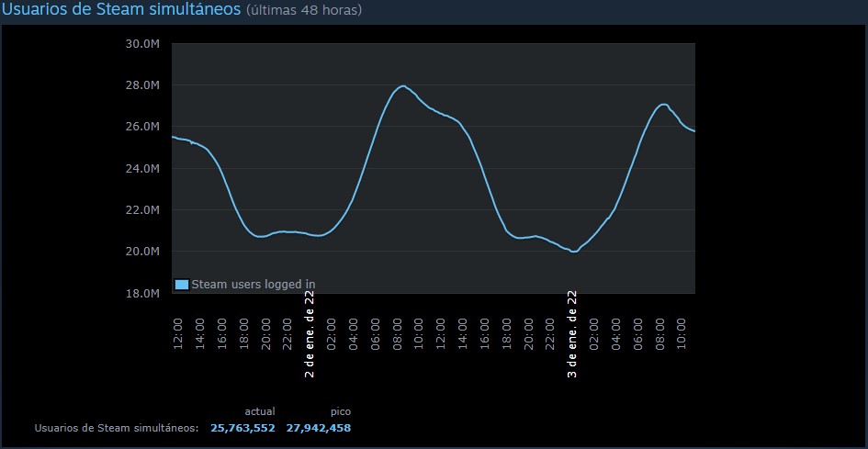Click the chart line's lowest dip at 20.0M
The height and width of the screenshot is (449, 868).
point(574,252)
